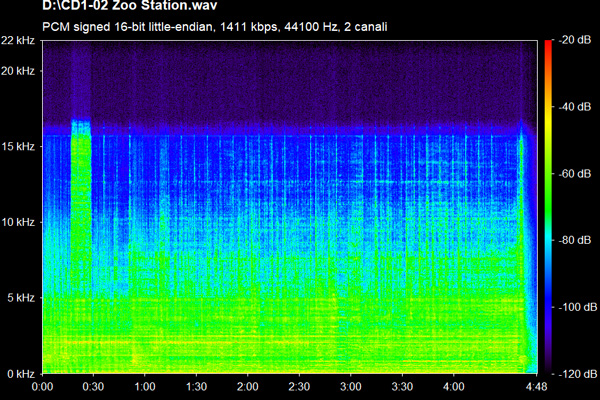Click the '0:00' time axis label
The width and height of the screenshot is (600, 400).
pos(42,387)
